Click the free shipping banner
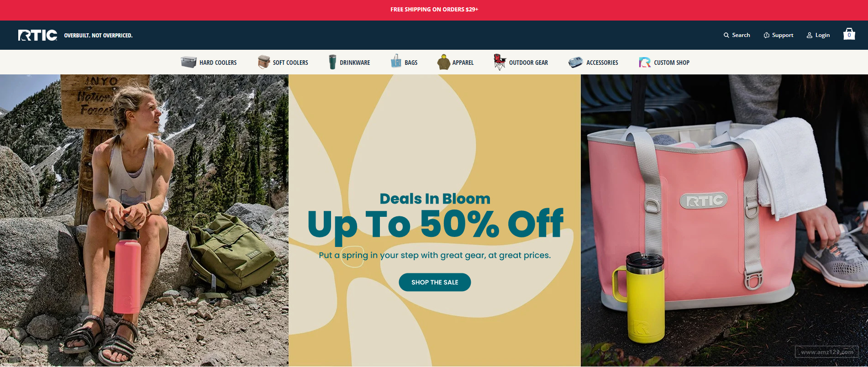 [434, 10]
